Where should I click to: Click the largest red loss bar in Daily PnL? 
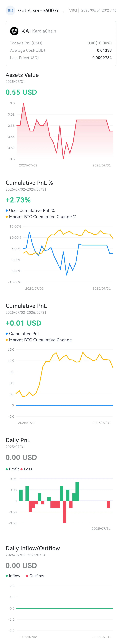65,512
